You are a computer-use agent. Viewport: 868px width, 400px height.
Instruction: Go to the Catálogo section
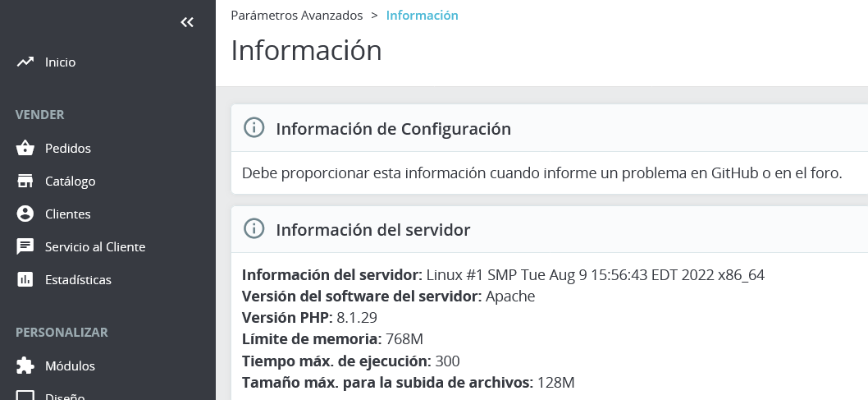[x=71, y=182]
